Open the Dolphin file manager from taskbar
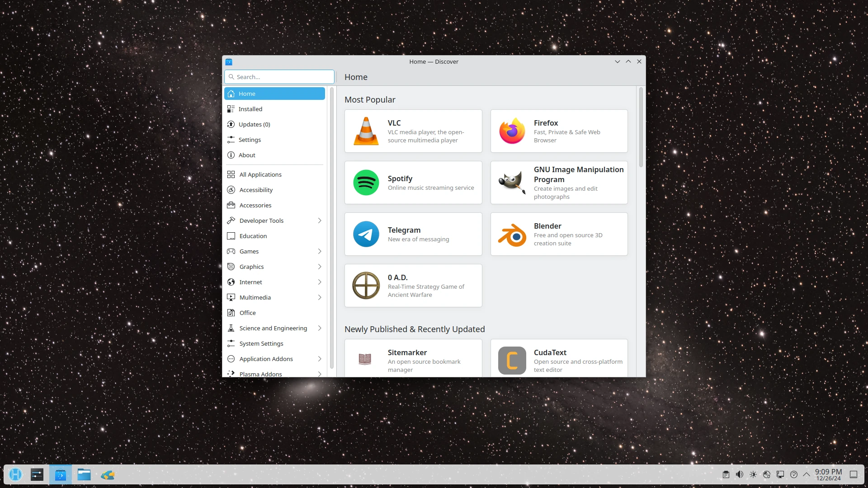Viewport: 868px width, 488px height. click(84, 474)
